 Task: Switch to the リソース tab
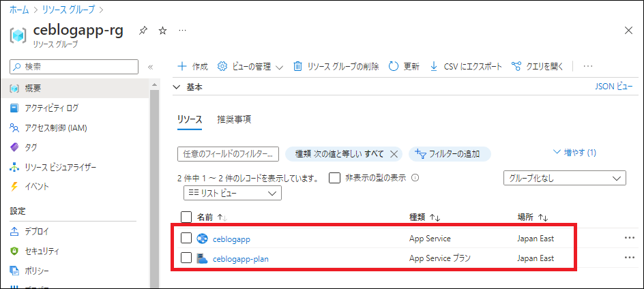190,119
